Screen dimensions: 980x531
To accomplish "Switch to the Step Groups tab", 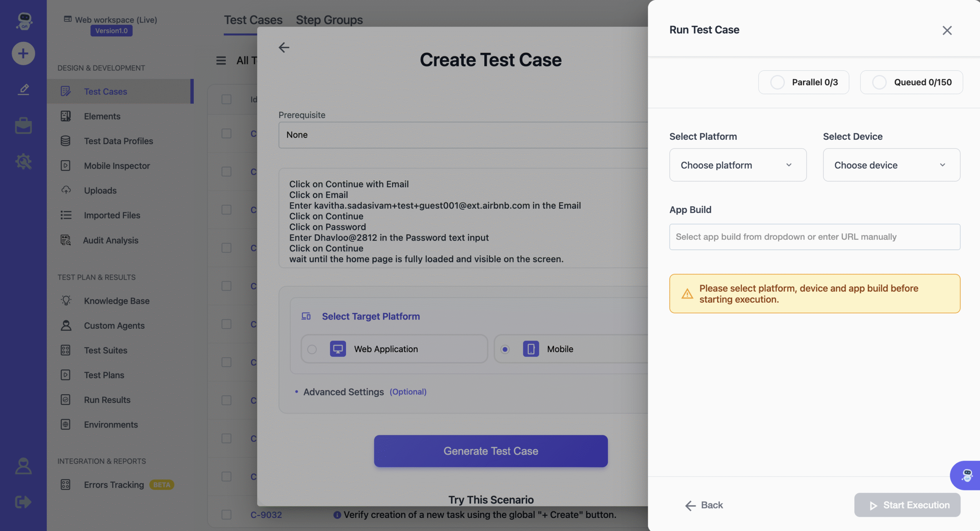I will (x=329, y=20).
